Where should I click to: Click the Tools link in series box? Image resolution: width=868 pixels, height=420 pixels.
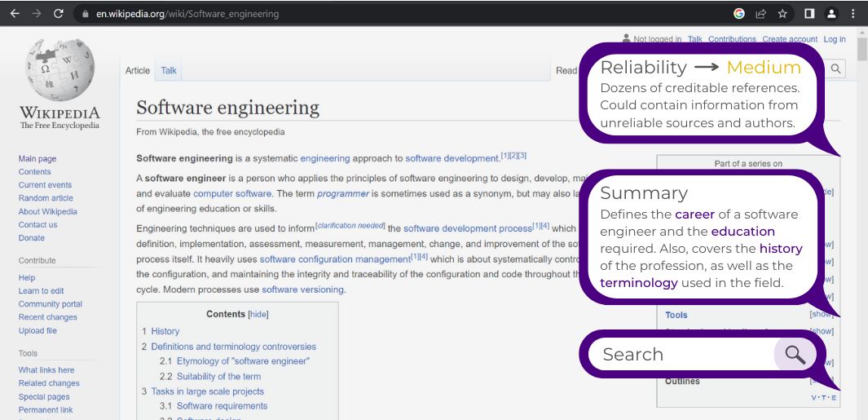pos(676,315)
